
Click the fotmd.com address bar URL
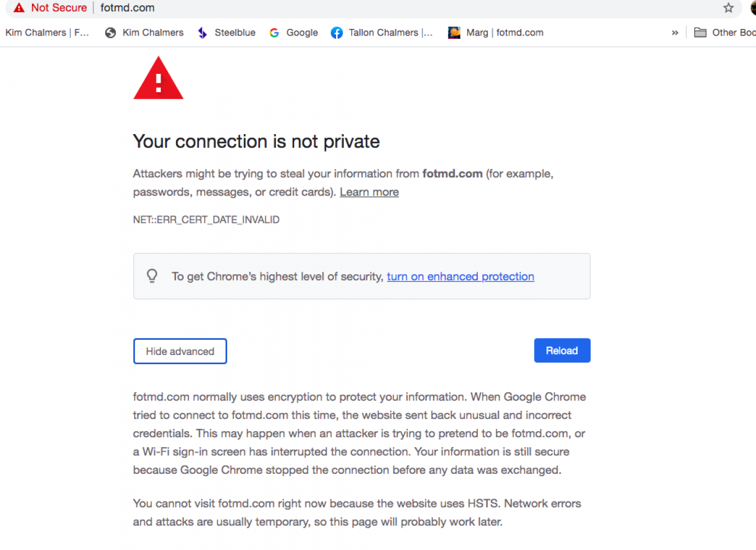pyautogui.click(x=128, y=8)
